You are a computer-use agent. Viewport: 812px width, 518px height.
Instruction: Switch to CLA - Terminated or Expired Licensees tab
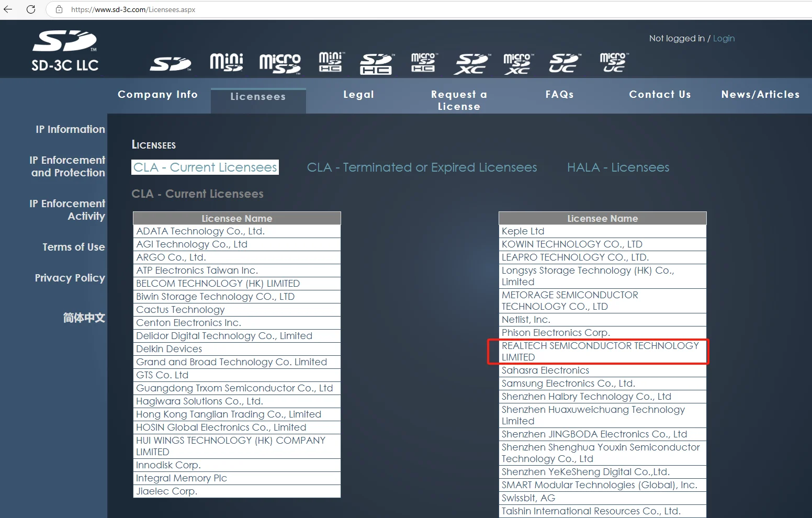[422, 167]
